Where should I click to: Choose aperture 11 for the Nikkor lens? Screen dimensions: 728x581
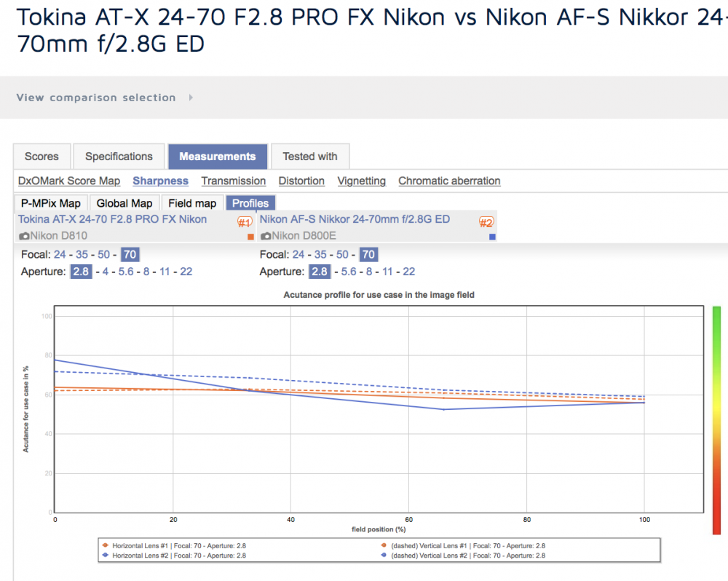point(387,272)
